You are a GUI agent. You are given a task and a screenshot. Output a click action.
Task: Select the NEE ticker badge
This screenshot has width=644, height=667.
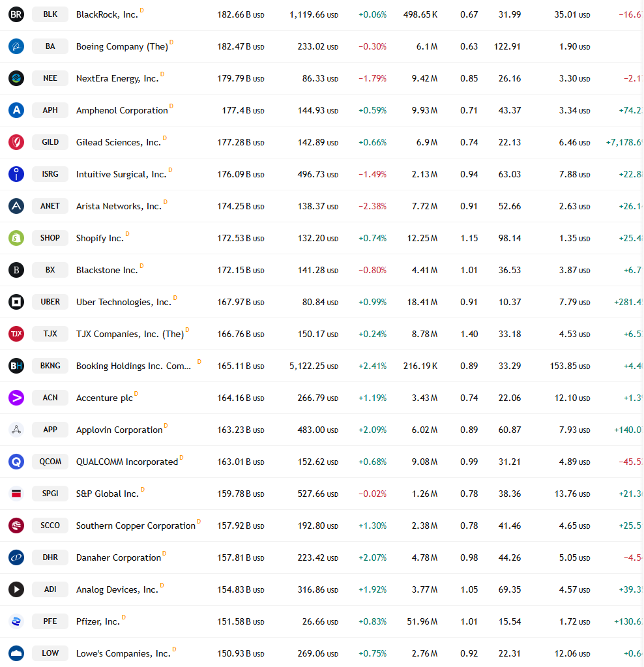coord(50,78)
